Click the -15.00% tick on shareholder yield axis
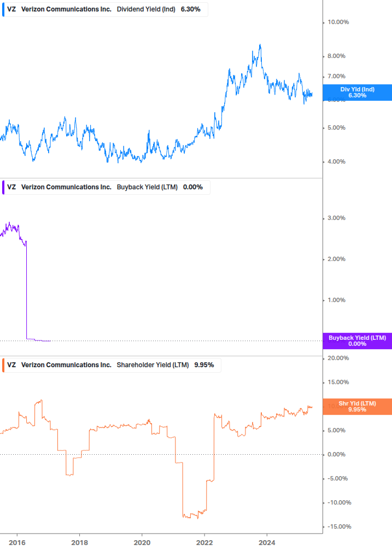392x550 pixels. [x=339, y=527]
